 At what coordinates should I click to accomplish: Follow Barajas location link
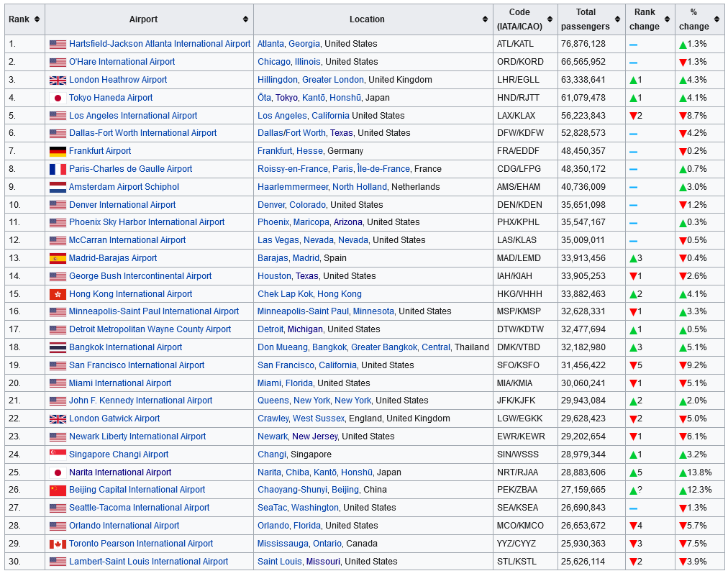273,258
